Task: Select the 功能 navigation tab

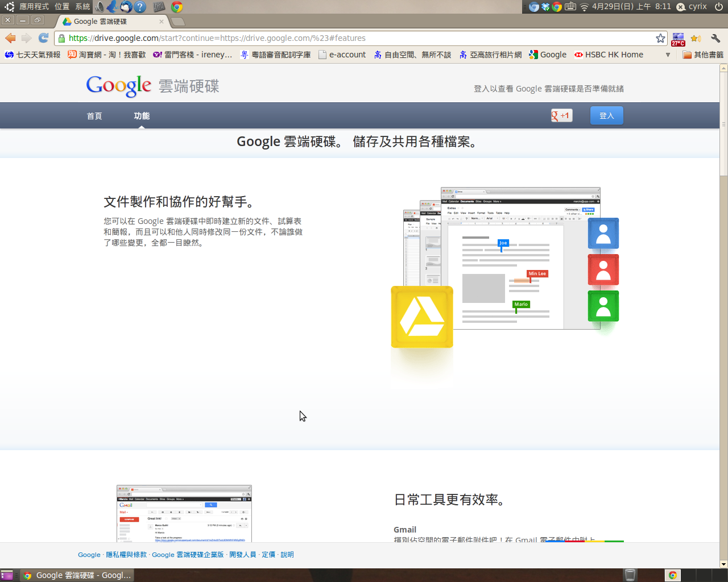Action: (x=142, y=116)
